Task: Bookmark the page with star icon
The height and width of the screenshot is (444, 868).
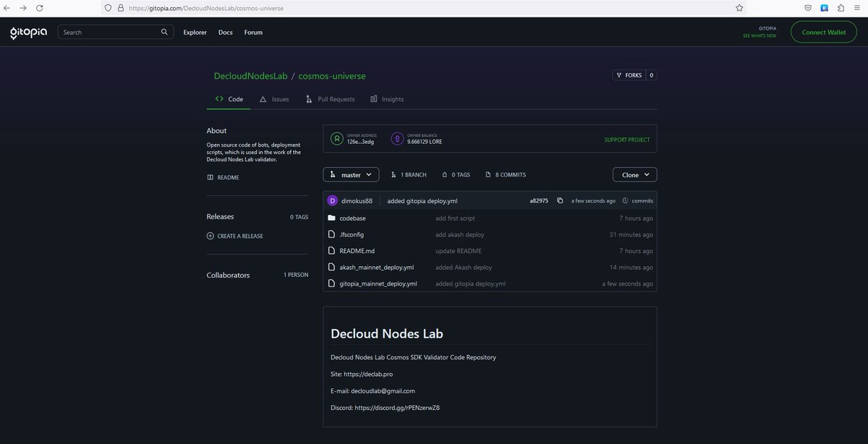Action: pos(739,7)
